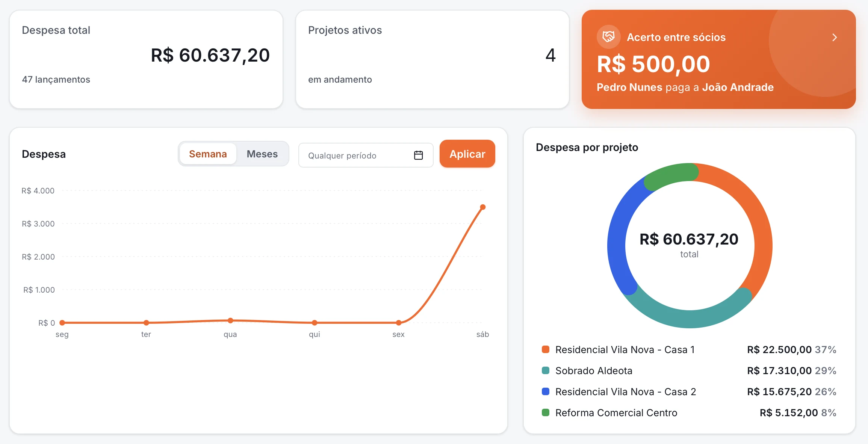This screenshot has height=444, width=868.
Task: Switch to the Semana tab
Action: [x=208, y=154]
